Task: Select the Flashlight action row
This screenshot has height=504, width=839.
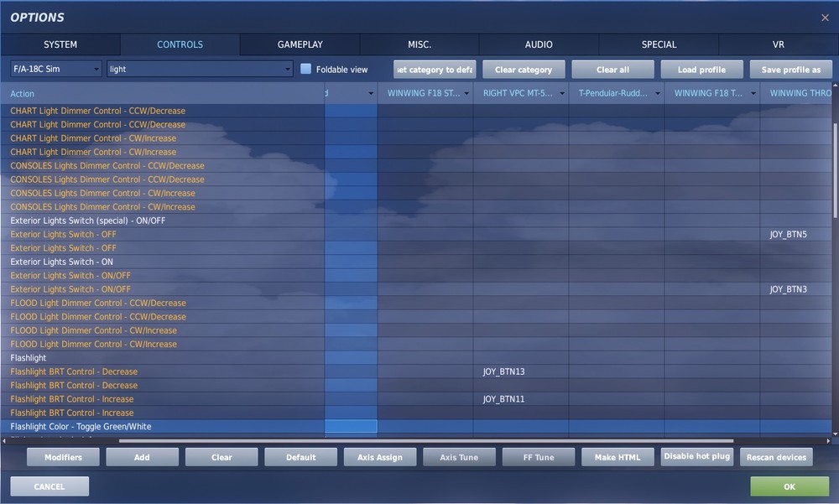Action: (x=162, y=358)
